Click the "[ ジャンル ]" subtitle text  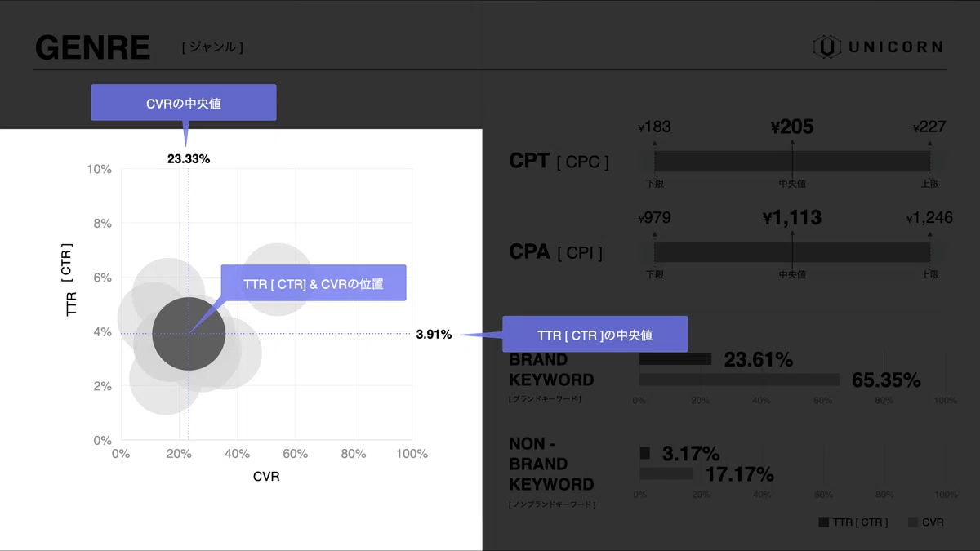tap(212, 47)
